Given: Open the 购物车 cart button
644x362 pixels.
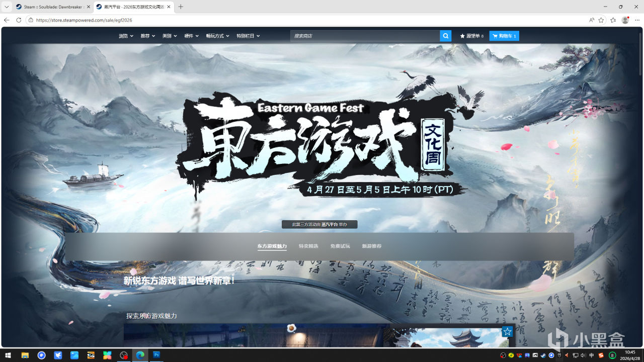Looking at the screenshot, I should [x=504, y=36].
